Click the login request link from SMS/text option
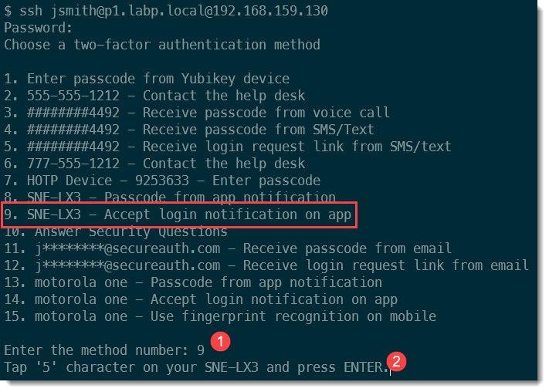 tap(228, 147)
